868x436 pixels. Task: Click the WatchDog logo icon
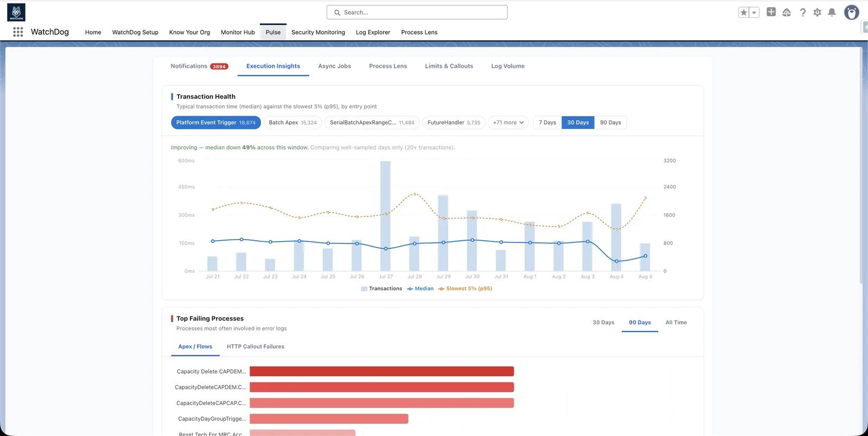tap(16, 12)
